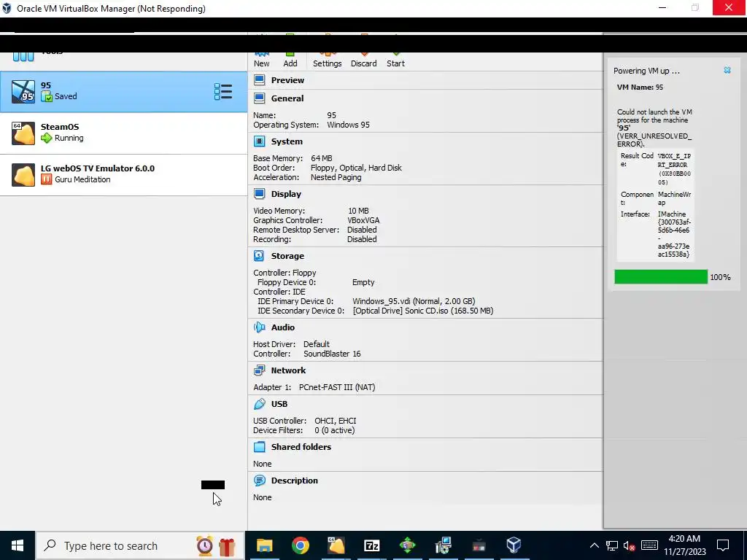Click the Tools icon in sidebar

point(23,57)
